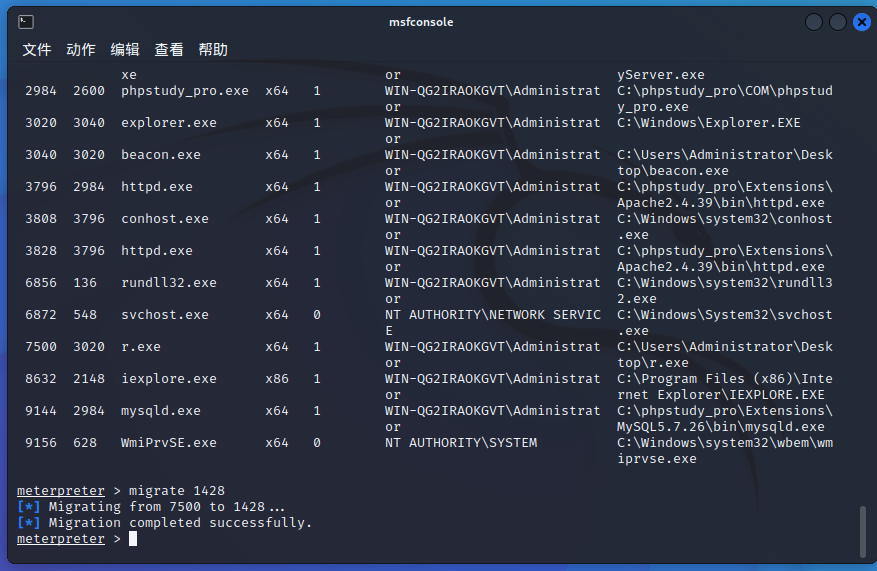Maximize the msfconsole window

coord(837,22)
